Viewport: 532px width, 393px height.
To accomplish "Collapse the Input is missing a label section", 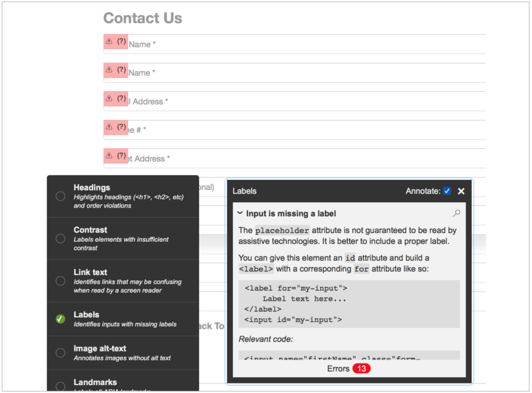I will pos(240,213).
